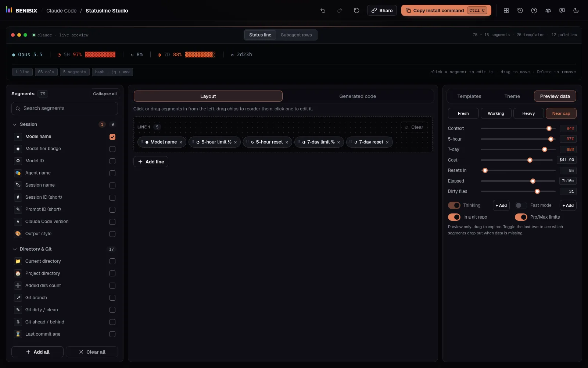The height and width of the screenshot is (368, 588).
Task: Click the undo arrow icon
Action: point(323,11)
